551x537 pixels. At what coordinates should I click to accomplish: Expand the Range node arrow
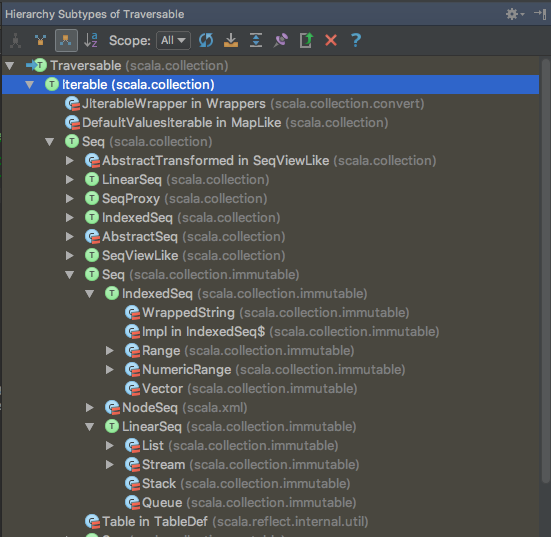[x=110, y=351]
